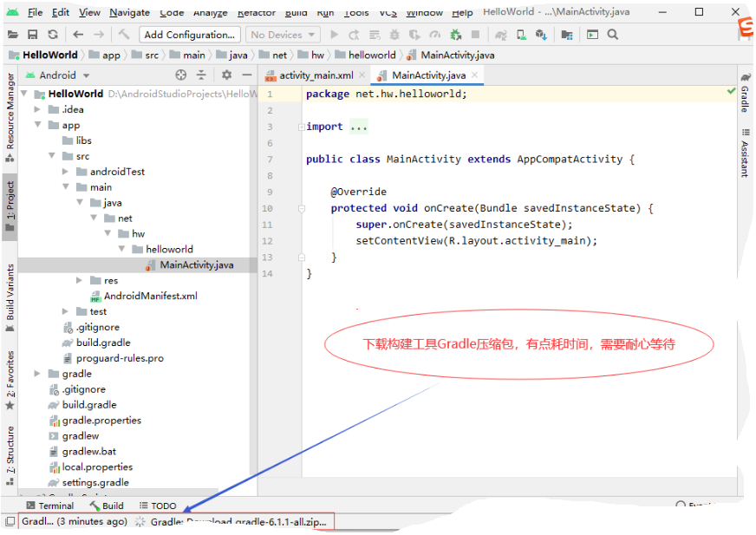Click the Sync/Reload toolbar icon
The height and width of the screenshot is (535, 756).
coord(53,35)
